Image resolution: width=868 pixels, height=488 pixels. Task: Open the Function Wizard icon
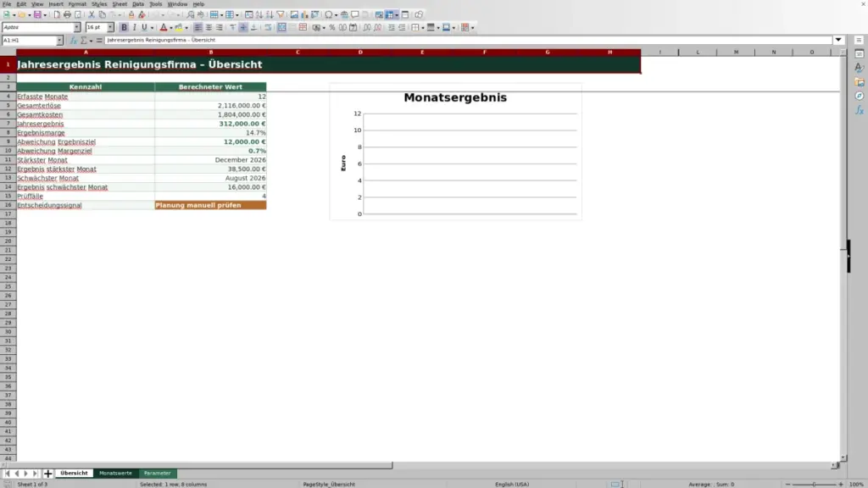coord(73,41)
